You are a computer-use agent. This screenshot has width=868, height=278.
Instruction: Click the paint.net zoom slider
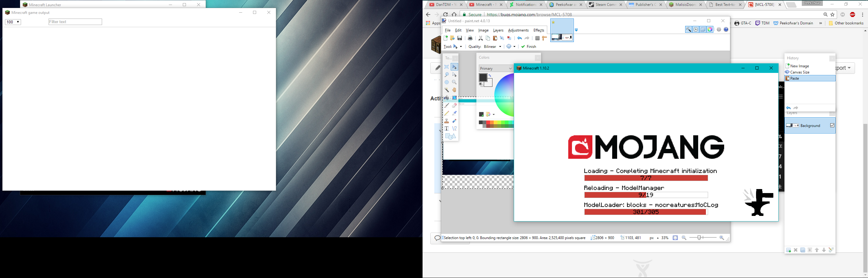699,238
